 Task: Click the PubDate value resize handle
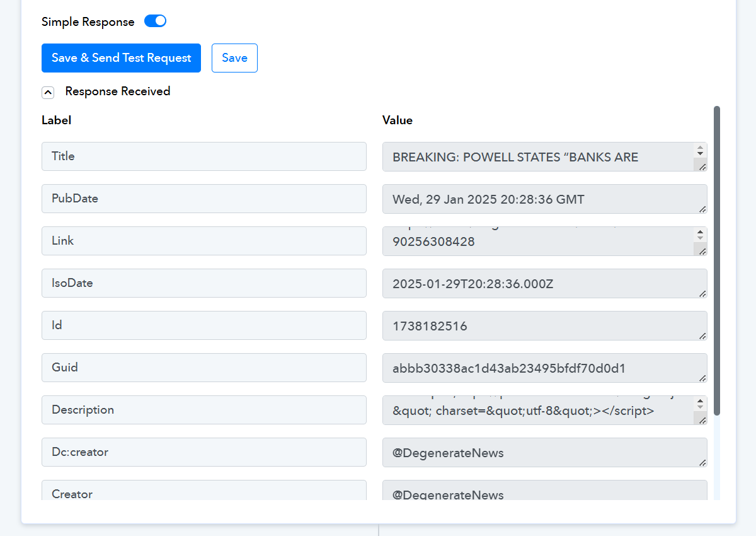pos(702,209)
